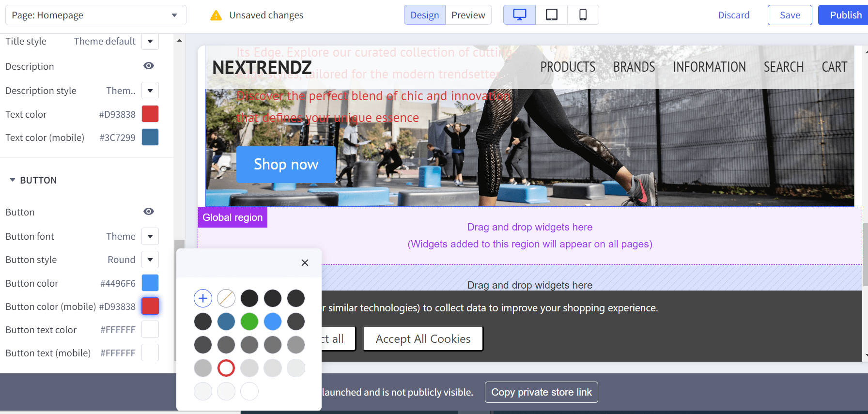
Task: Select the transparent no-color swatch
Action: [226, 298]
